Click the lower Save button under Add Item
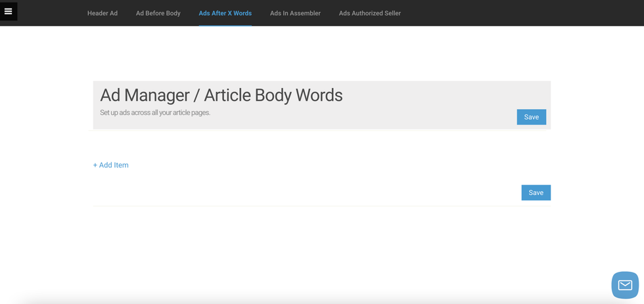This screenshot has height=304, width=644. click(x=536, y=192)
